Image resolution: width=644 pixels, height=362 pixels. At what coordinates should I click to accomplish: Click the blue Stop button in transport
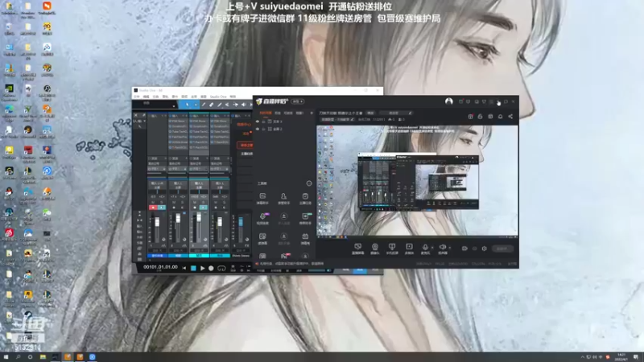(193, 268)
